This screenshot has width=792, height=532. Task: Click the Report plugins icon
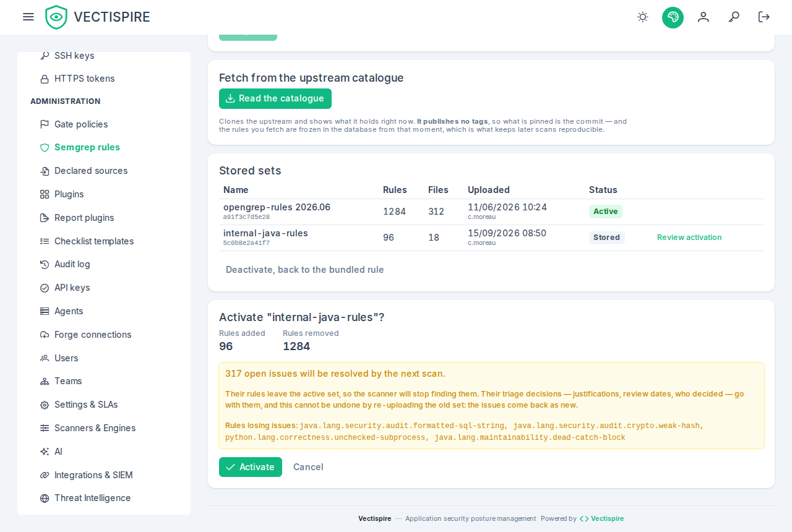(x=45, y=218)
